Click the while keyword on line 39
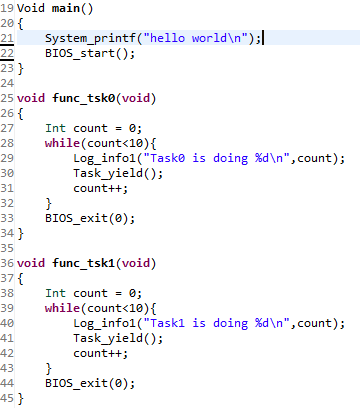This screenshot has width=360, height=408. tap(62, 308)
